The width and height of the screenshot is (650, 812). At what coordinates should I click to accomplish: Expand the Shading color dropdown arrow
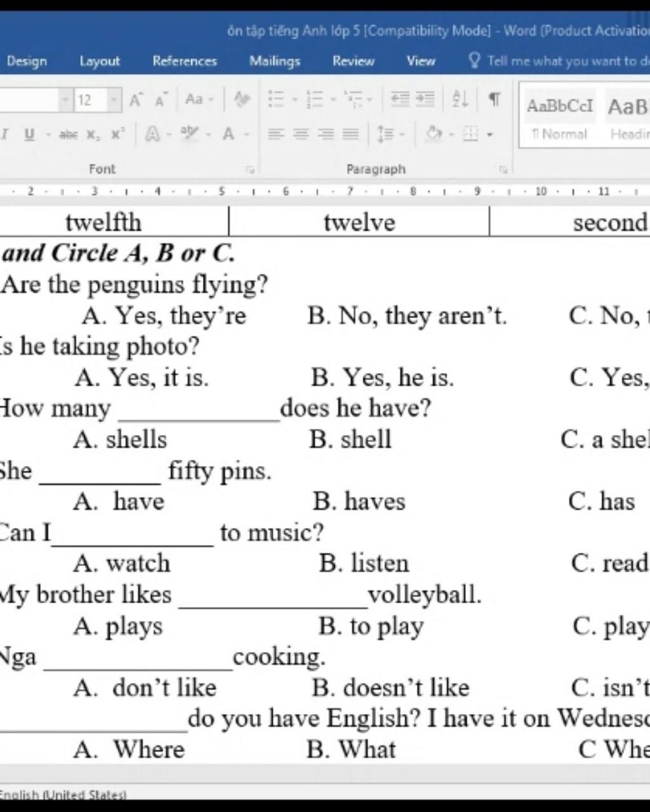(x=451, y=134)
